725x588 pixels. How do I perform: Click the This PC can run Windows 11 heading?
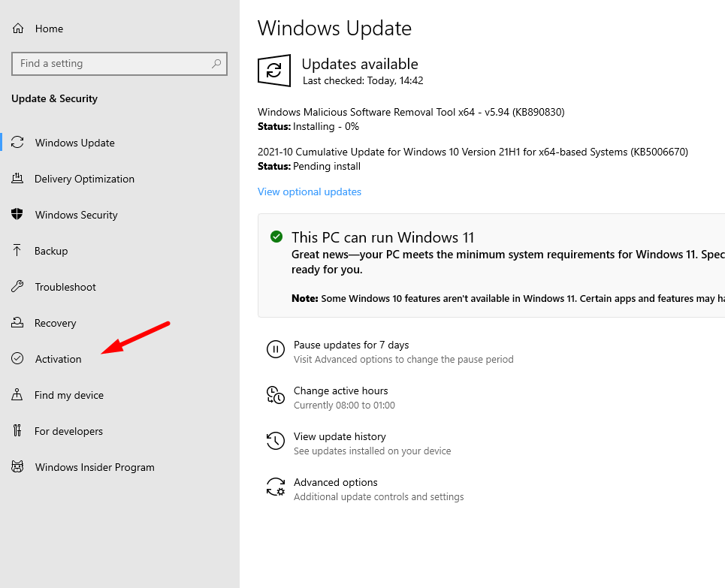383,237
